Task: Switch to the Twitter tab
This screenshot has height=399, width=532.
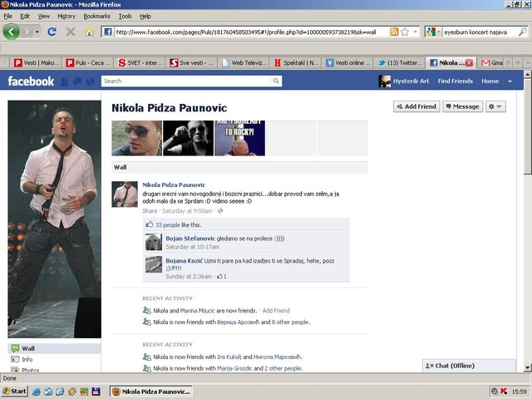Action: click(x=399, y=63)
